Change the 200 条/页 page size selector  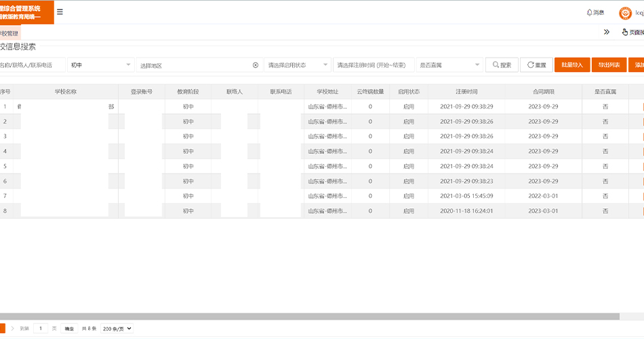117,328
